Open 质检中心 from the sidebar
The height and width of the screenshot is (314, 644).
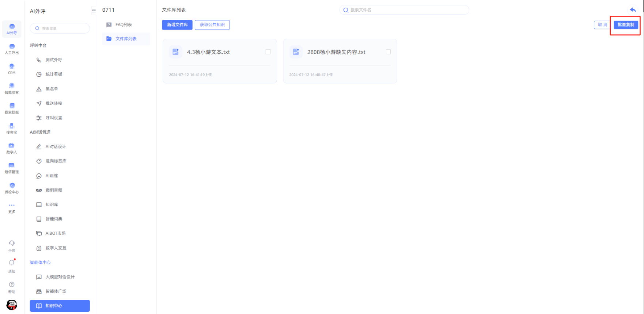pos(12,188)
